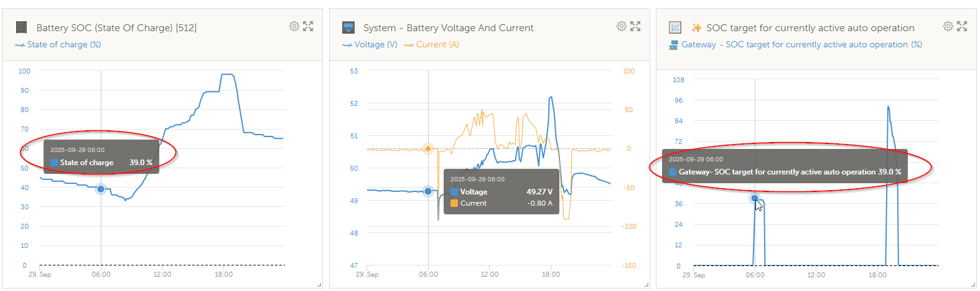Click the Battery SOC (State Of Charge) [512] title
This screenshot has width=980, height=291.
point(116,28)
